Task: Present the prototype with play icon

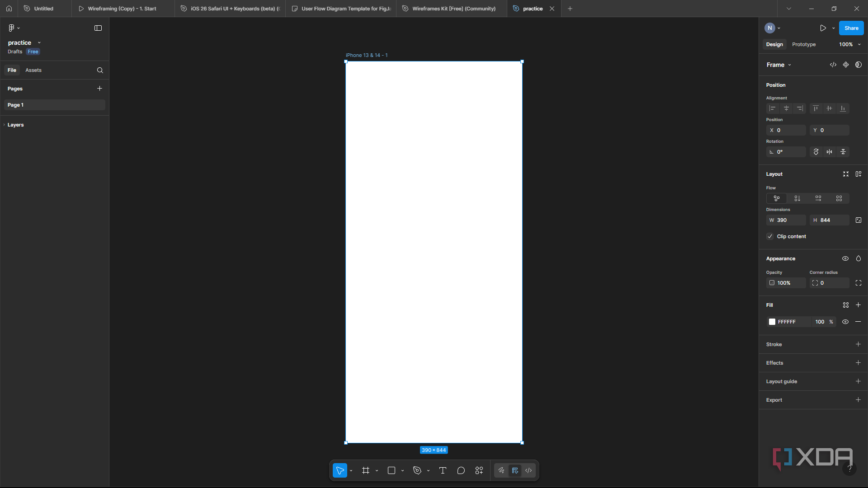Action: coord(823,28)
